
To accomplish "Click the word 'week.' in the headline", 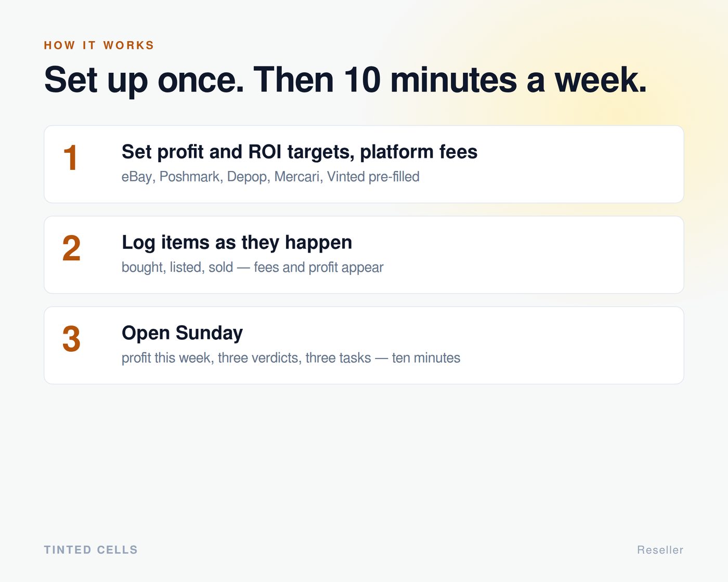I will [x=601, y=80].
